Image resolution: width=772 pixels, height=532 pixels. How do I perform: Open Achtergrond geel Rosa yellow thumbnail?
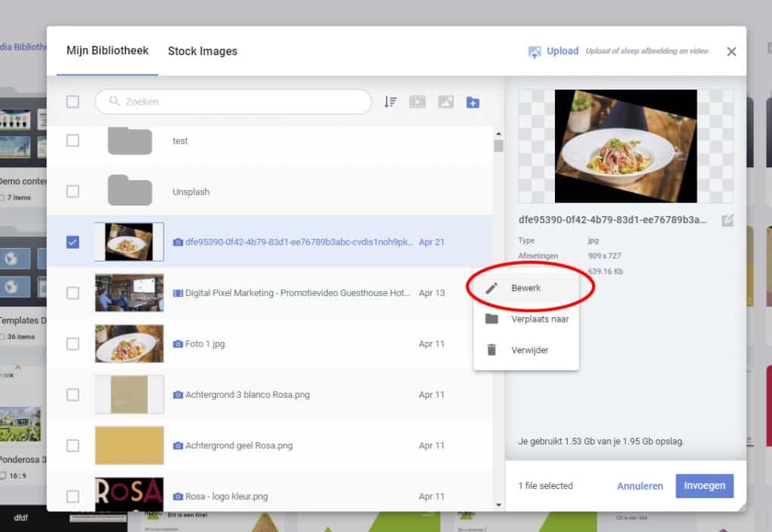pyautogui.click(x=129, y=445)
